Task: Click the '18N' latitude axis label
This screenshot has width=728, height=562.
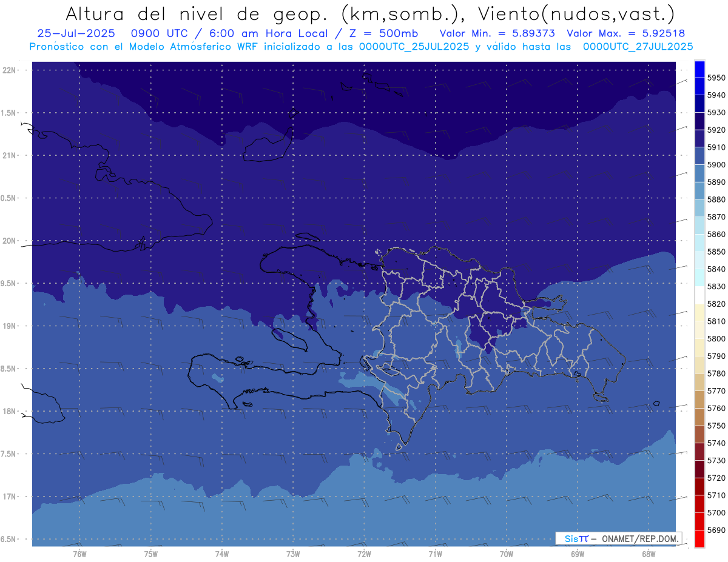Action: coord(9,411)
